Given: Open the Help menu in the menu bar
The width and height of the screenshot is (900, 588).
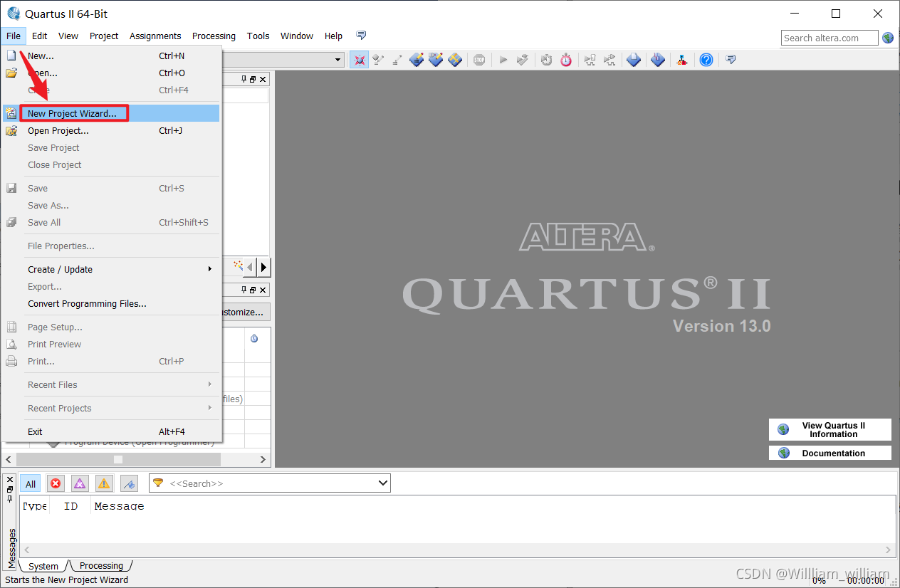Looking at the screenshot, I should pyautogui.click(x=333, y=36).
